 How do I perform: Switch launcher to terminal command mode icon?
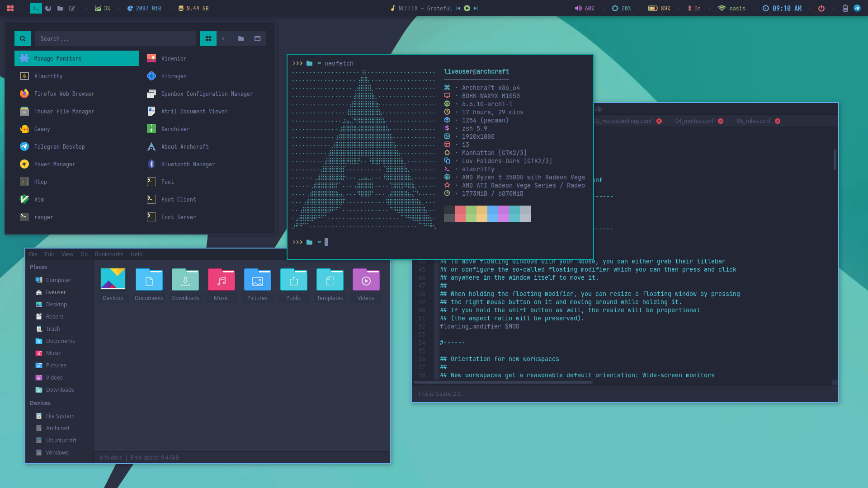[225, 38]
